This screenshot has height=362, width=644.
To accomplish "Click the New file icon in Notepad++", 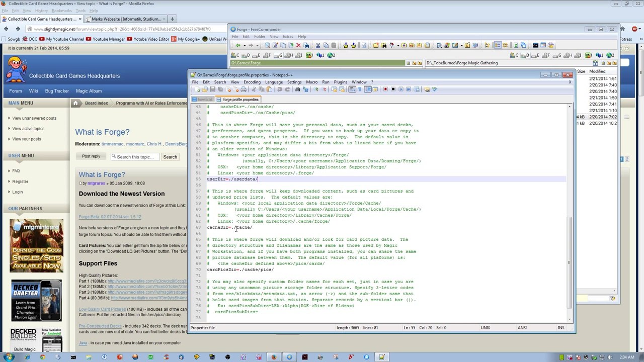I will pos(198,89).
